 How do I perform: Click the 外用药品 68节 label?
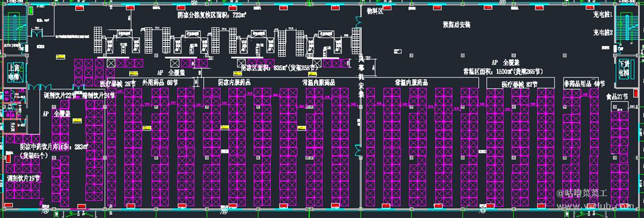160,82
